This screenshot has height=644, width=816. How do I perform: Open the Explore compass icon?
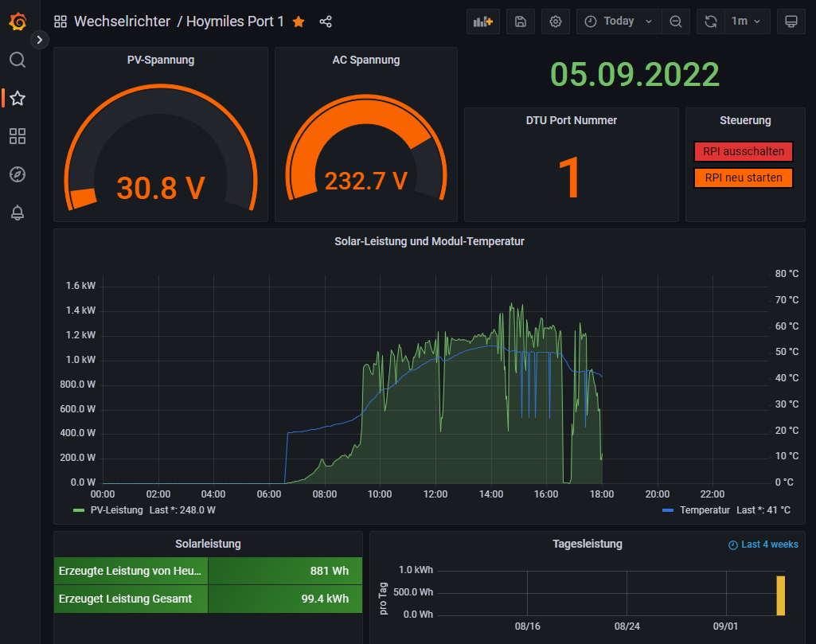[x=18, y=174]
